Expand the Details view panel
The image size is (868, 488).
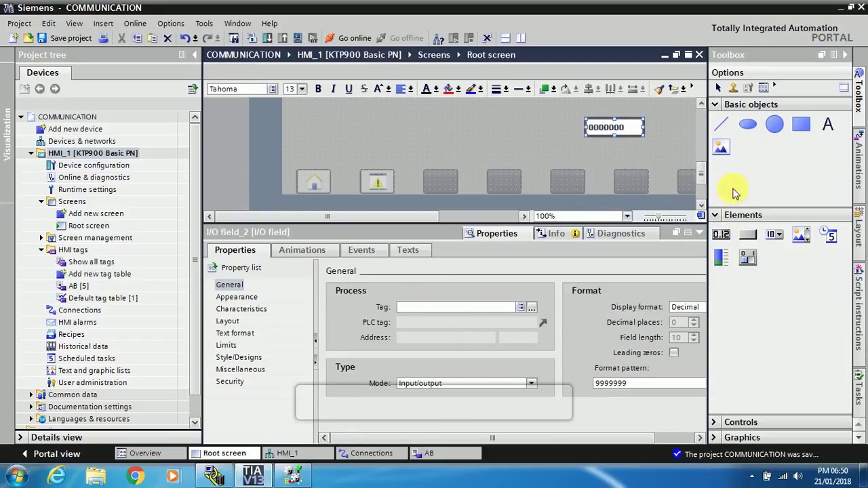[20, 437]
